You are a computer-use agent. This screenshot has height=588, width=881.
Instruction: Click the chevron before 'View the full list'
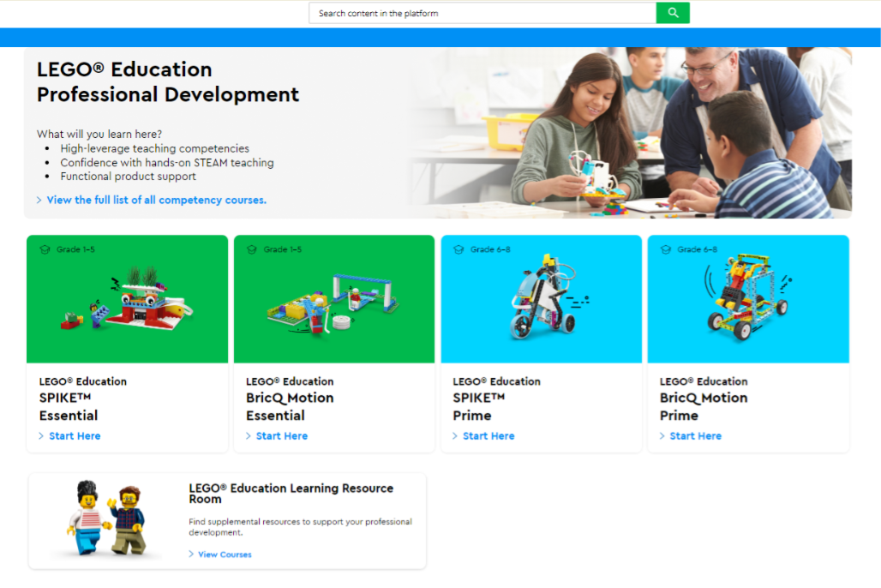pyautogui.click(x=39, y=200)
